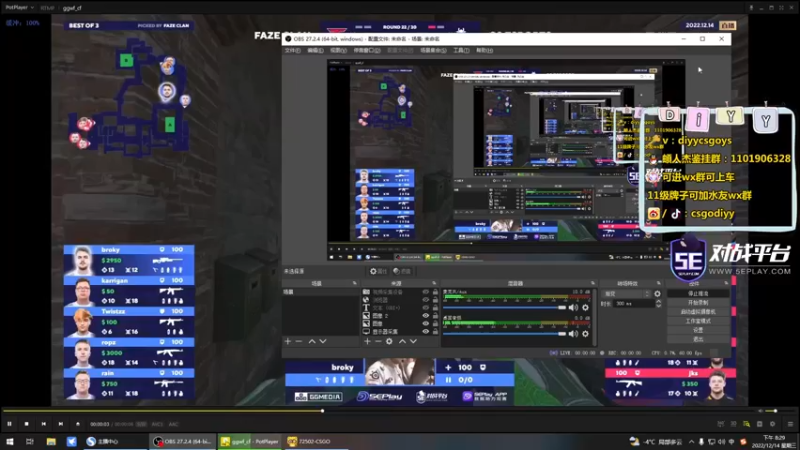Image resolution: width=800 pixels, height=450 pixels.
Task: Increase transition duration with stepper arrow
Action: click(x=658, y=302)
